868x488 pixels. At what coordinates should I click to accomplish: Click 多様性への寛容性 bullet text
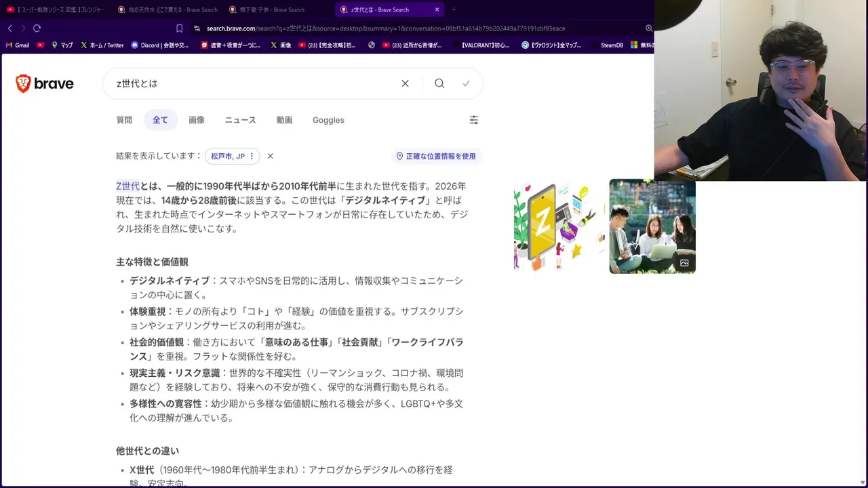click(165, 404)
